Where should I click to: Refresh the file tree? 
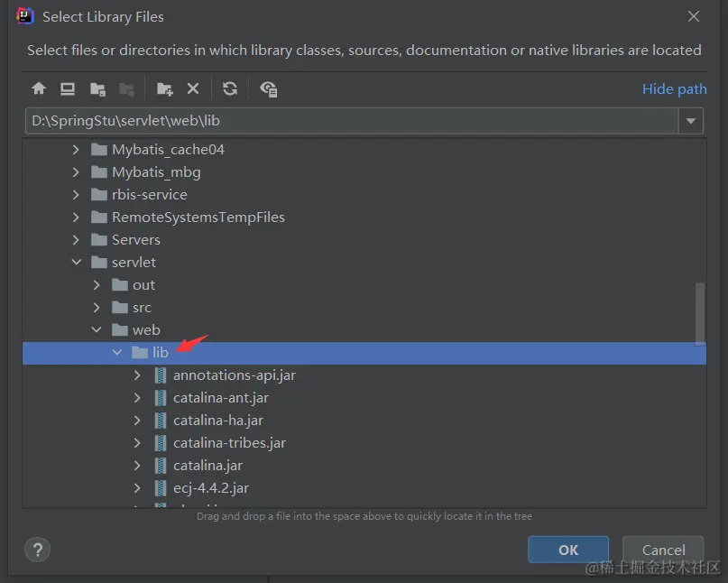[230, 88]
